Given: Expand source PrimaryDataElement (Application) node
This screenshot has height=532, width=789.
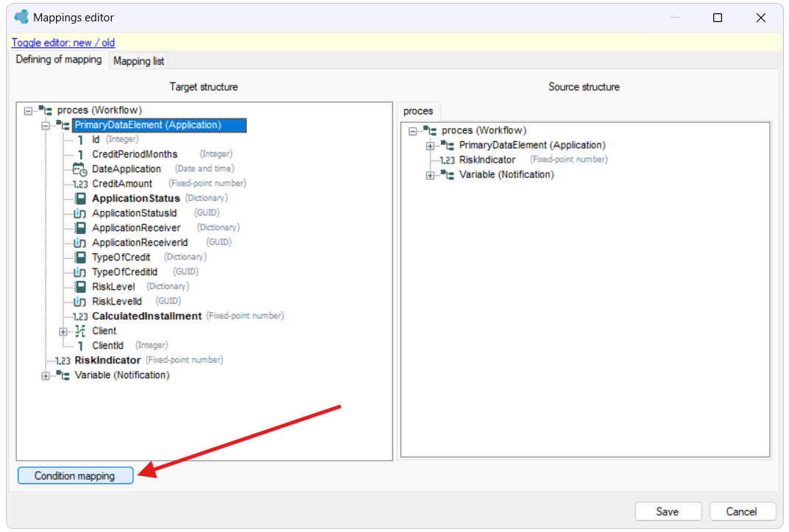Looking at the screenshot, I should (x=431, y=146).
